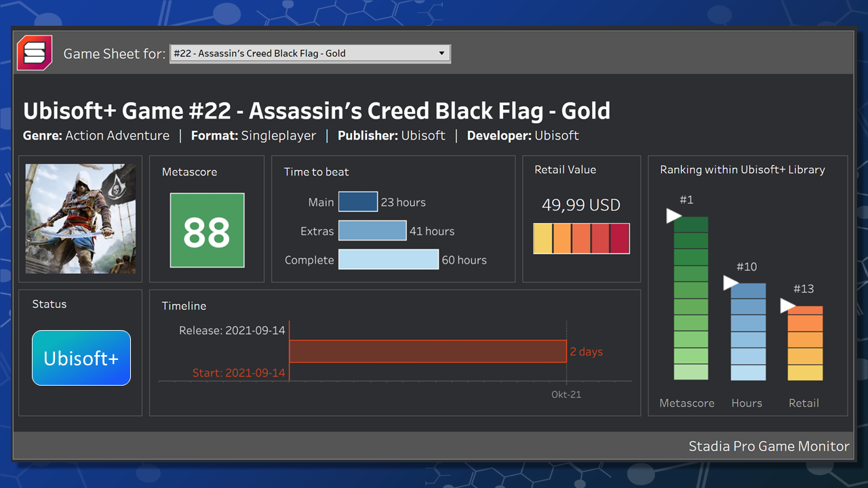Viewport: 868px width, 488px height.
Task: Click the 'Hours' column label in ranking
Action: point(747,403)
